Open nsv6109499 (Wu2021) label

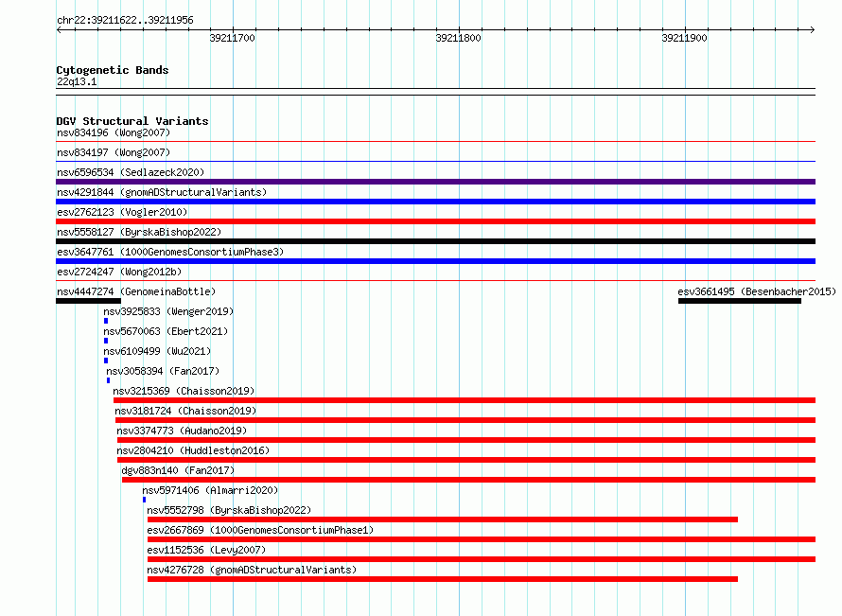157,351
